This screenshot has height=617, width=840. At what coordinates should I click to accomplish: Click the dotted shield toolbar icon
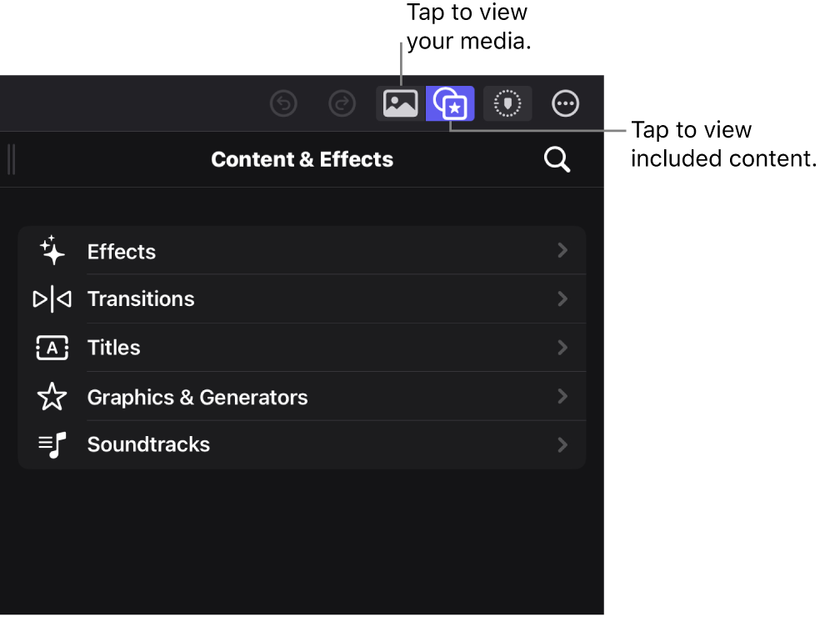tap(507, 103)
